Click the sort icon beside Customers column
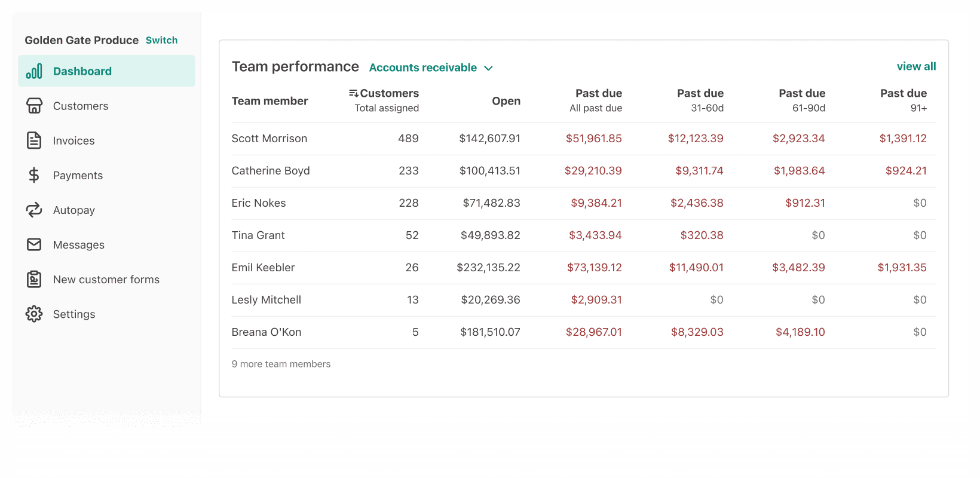This screenshot has height=478, width=980. 354,93
